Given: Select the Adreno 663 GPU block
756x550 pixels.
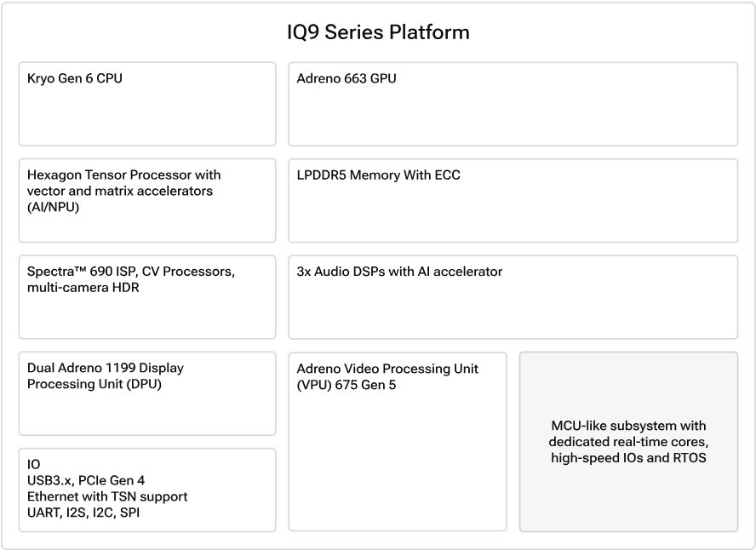Looking at the screenshot, I should (513, 104).
